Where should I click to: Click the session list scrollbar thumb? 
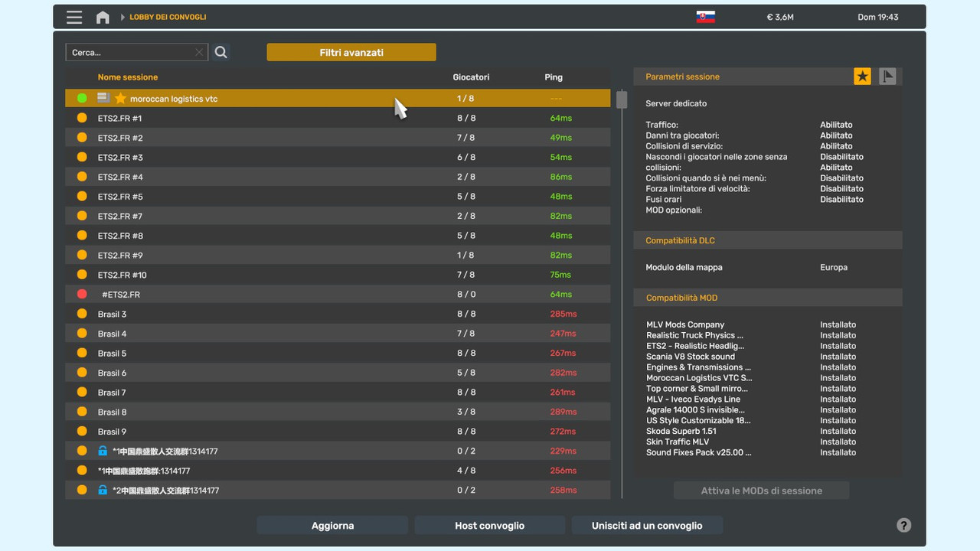tap(622, 99)
